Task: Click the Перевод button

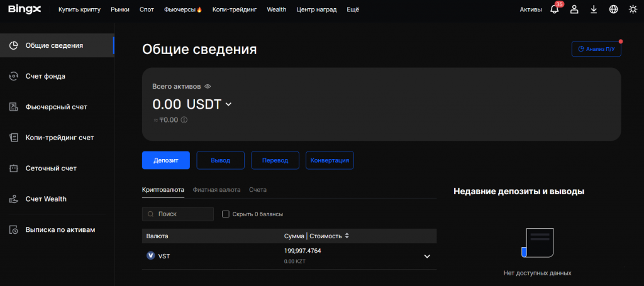Action: 275,160
